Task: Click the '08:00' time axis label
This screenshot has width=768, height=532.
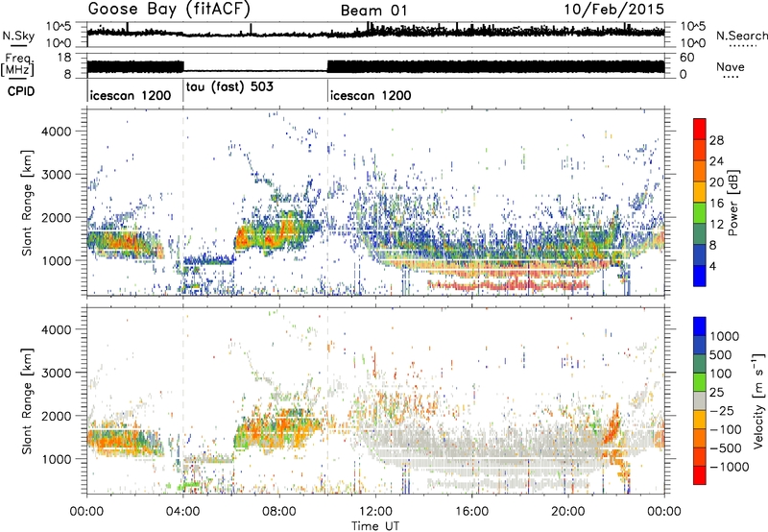Action: (279, 512)
